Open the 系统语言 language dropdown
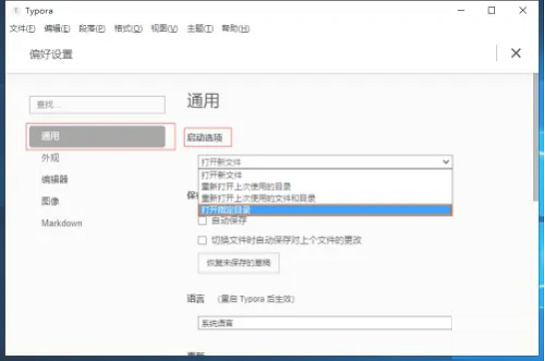545x361 pixels. point(325,323)
